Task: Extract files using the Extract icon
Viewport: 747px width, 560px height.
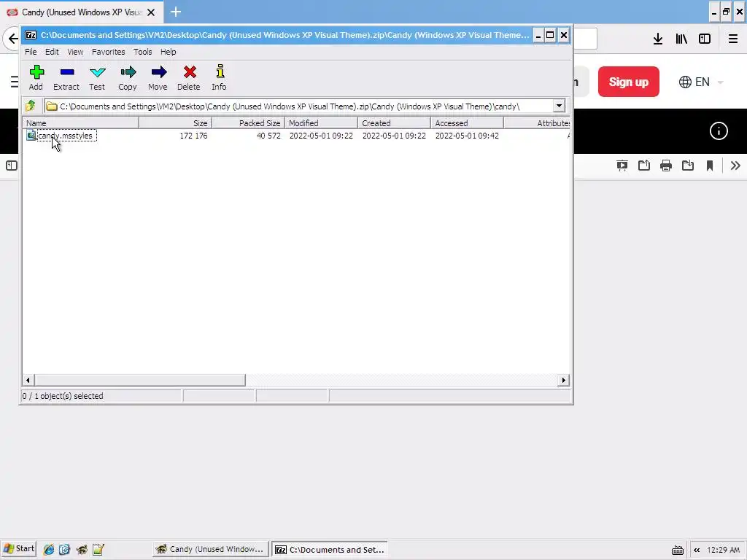Action: [x=66, y=77]
